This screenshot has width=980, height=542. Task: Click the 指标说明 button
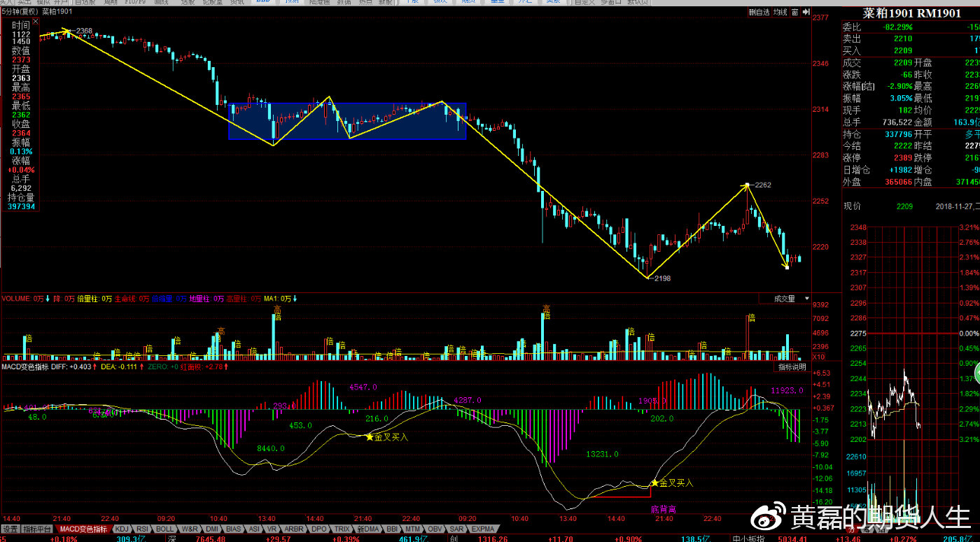792,367
